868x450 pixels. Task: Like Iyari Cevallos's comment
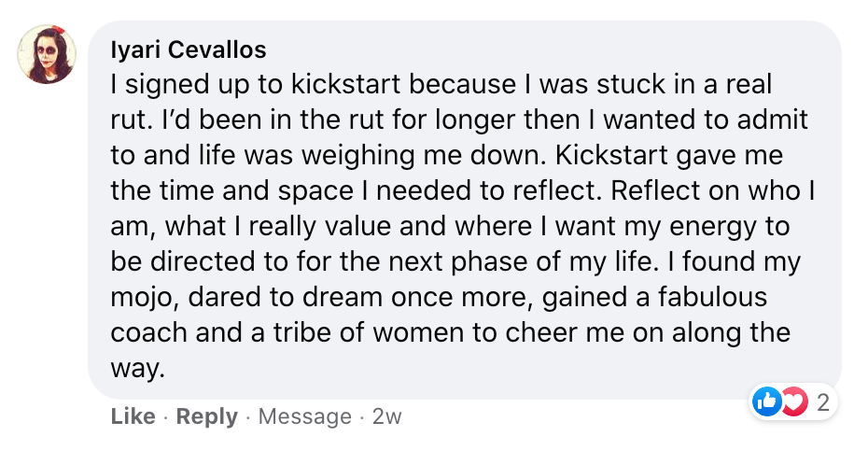(x=133, y=416)
